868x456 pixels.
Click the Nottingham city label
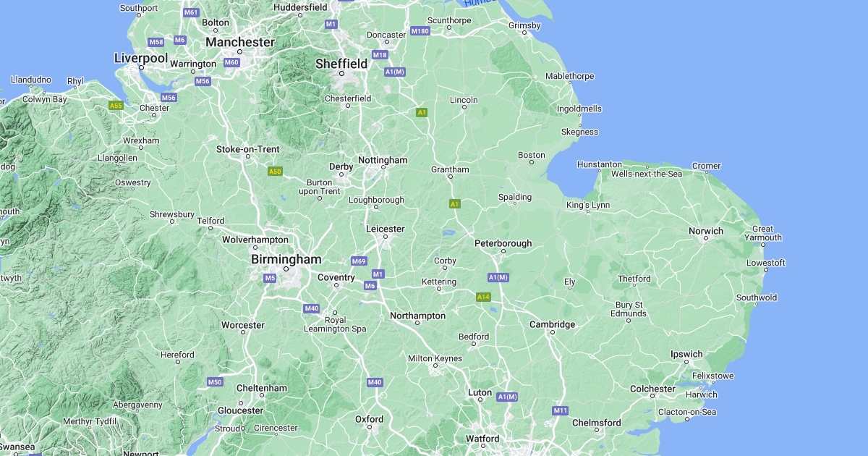point(383,161)
